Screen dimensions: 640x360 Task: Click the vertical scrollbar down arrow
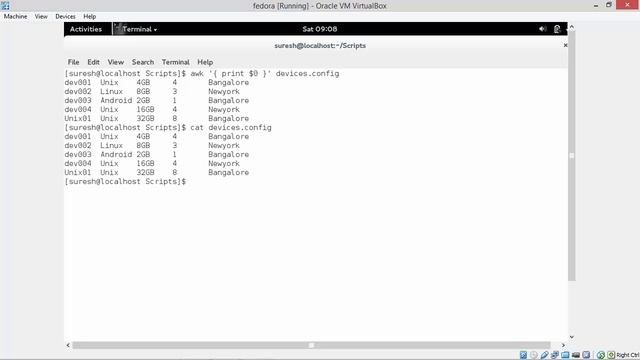[572, 337]
